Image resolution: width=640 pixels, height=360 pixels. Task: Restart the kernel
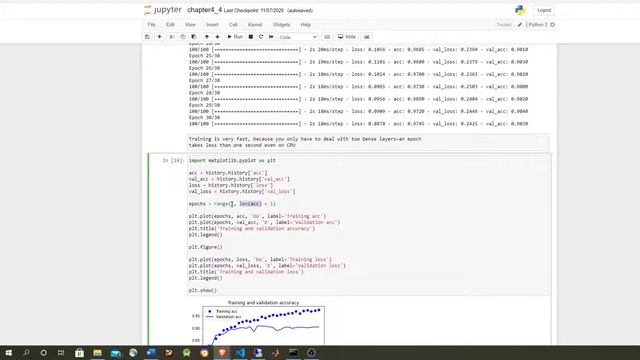[261, 37]
